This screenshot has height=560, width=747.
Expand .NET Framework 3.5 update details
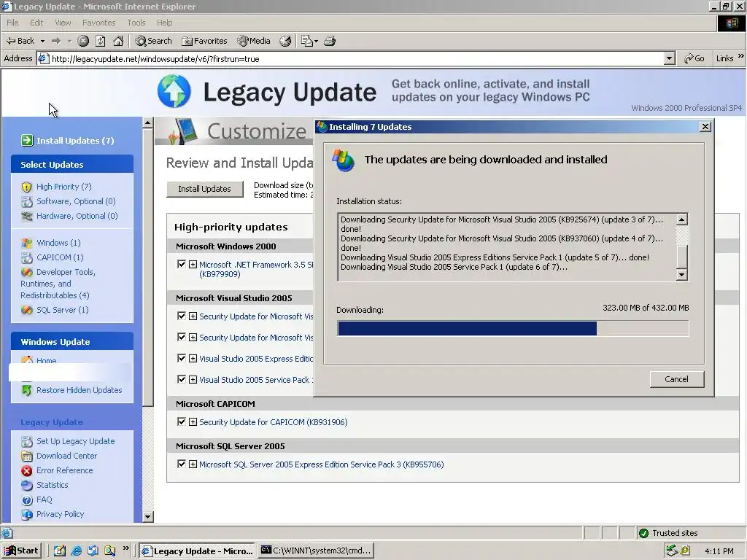coord(193,264)
